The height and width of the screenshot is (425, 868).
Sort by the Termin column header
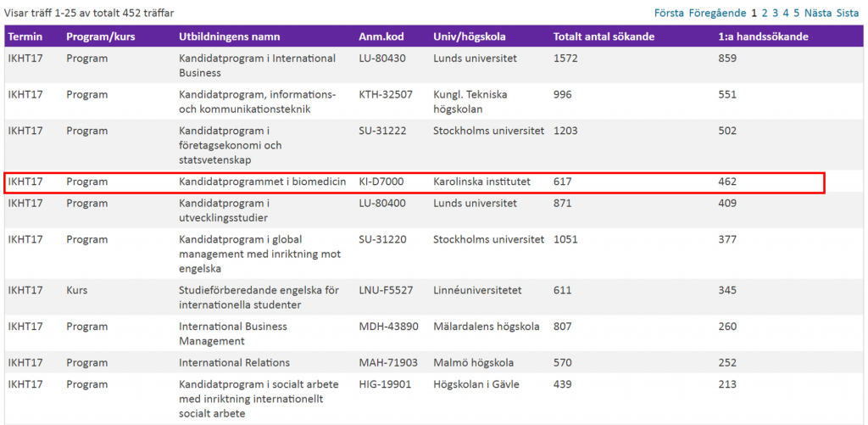[x=25, y=37]
